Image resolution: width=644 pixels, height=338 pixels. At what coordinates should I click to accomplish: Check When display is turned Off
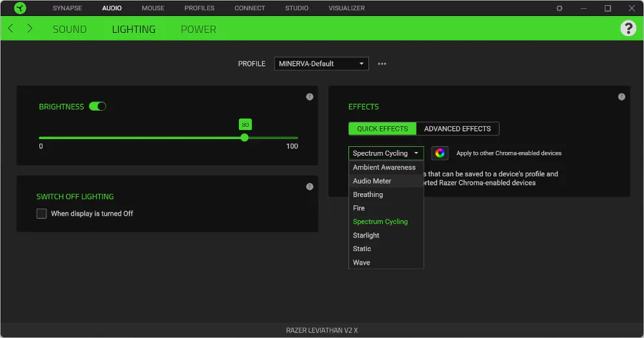[x=41, y=214]
